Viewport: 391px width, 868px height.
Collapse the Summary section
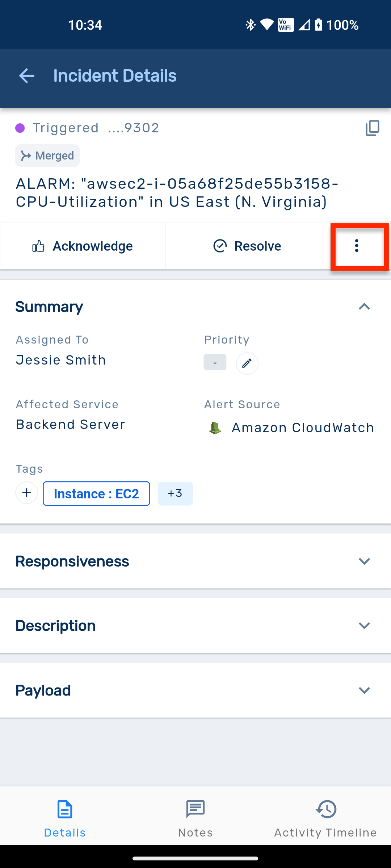tap(364, 307)
